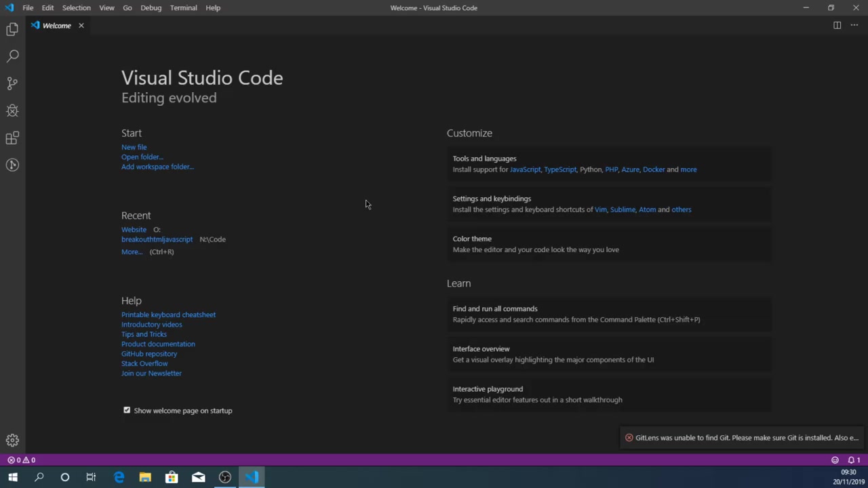The width and height of the screenshot is (868, 488).
Task: Open the Explorer view in activity bar
Action: click(x=12, y=29)
